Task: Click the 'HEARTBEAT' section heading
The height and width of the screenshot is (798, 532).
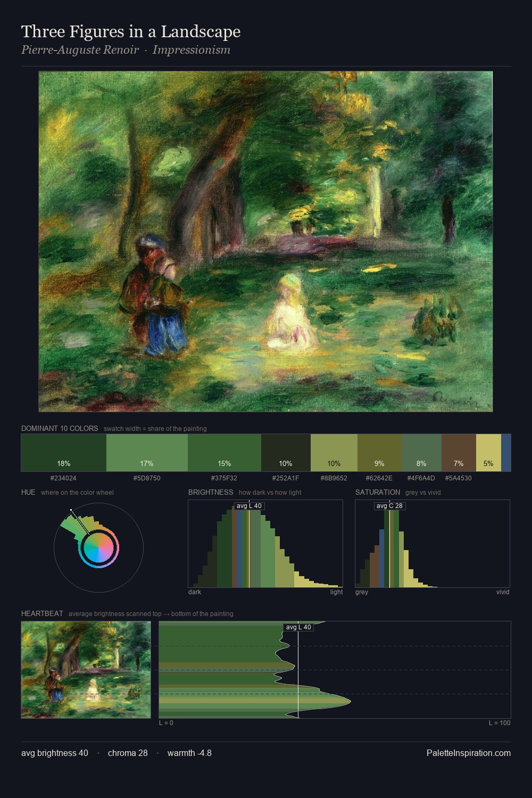Action: (42, 614)
